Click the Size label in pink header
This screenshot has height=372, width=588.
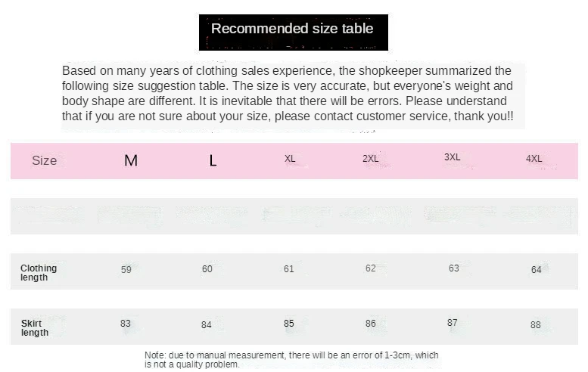click(x=44, y=160)
